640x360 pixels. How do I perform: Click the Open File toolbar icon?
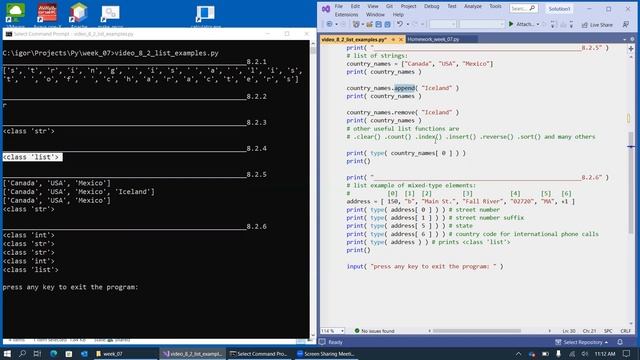click(x=370, y=24)
